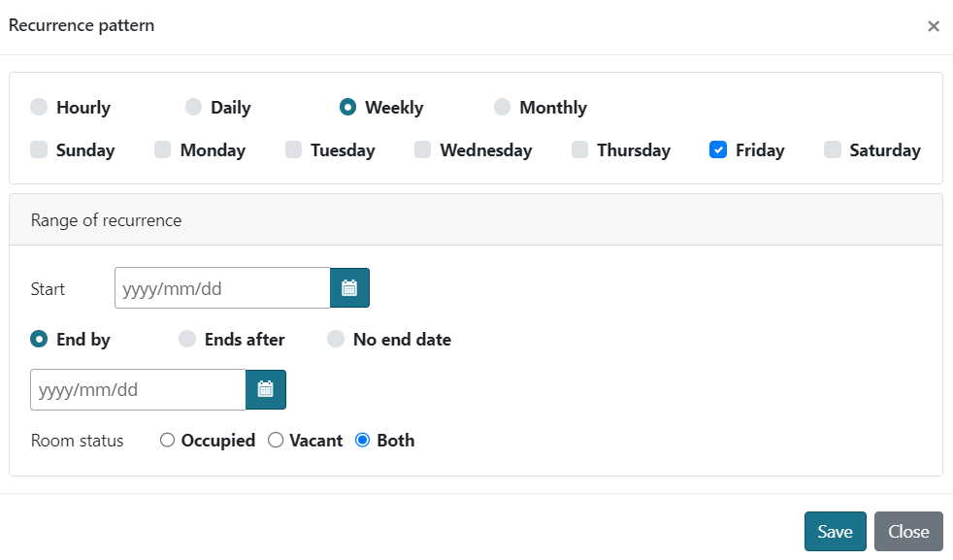Open the End by date calendar picker
This screenshot has width=953, height=560.
tap(266, 390)
